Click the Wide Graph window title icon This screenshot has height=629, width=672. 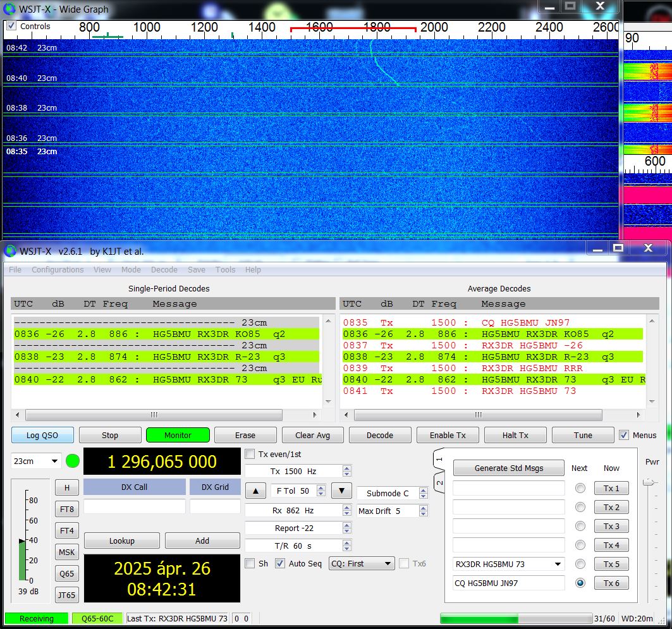[x=9, y=9]
